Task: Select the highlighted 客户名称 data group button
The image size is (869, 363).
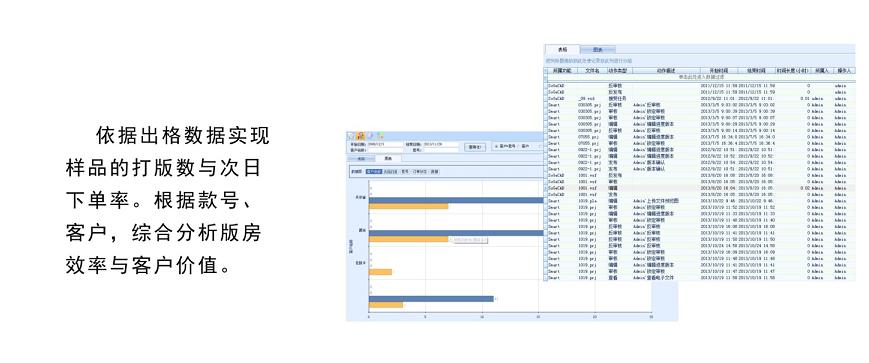Action: [x=374, y=172]
